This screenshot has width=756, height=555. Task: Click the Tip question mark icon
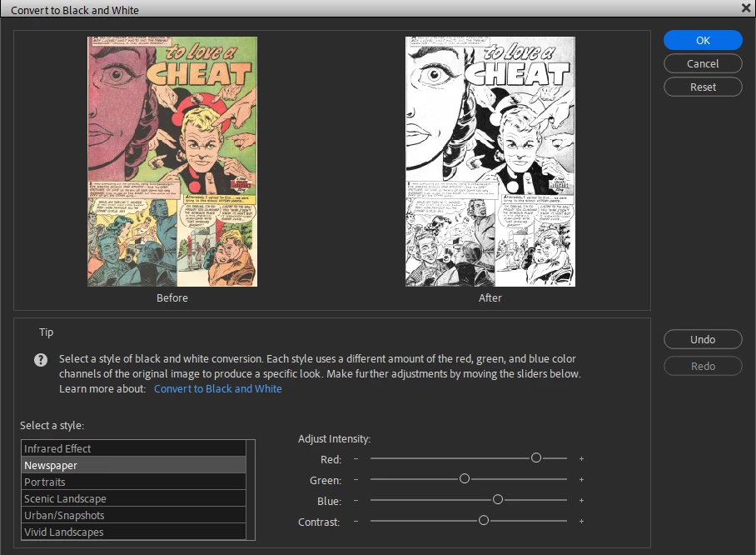[x=41, y=360]
